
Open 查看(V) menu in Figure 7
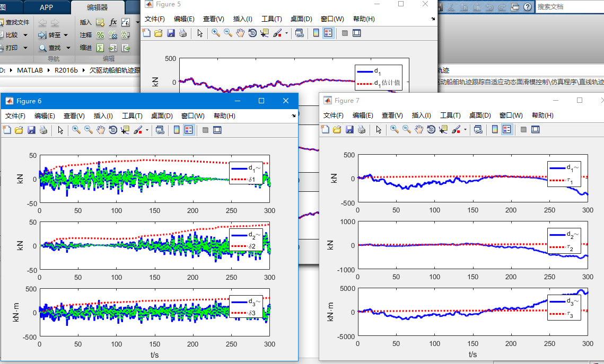(x=392, y=116)
